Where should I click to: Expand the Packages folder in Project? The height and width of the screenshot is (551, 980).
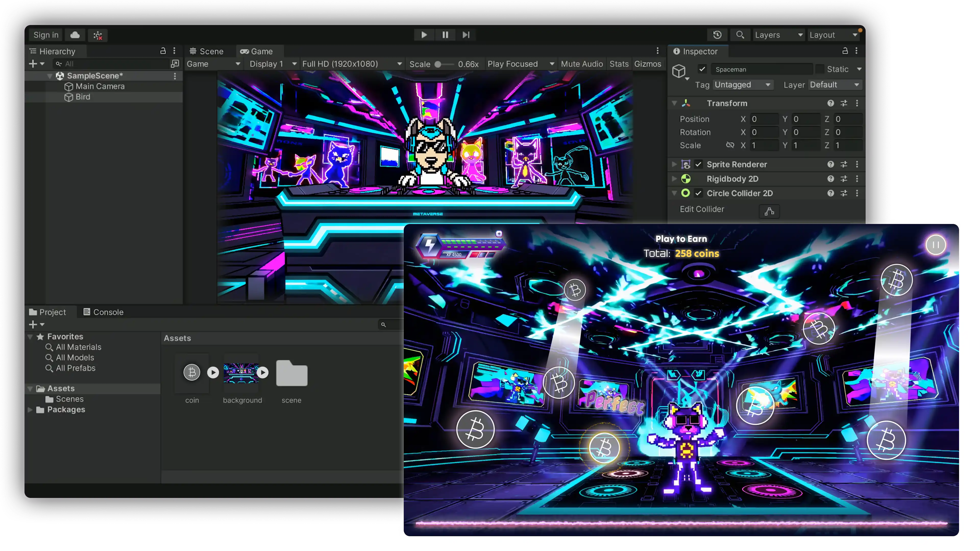point(30,409)
